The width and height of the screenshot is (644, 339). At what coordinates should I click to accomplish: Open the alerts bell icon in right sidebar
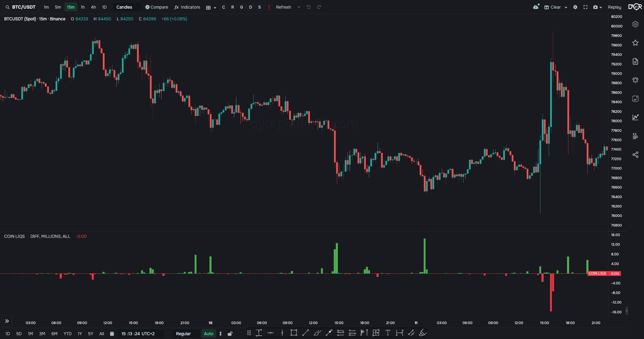point(635,80)
